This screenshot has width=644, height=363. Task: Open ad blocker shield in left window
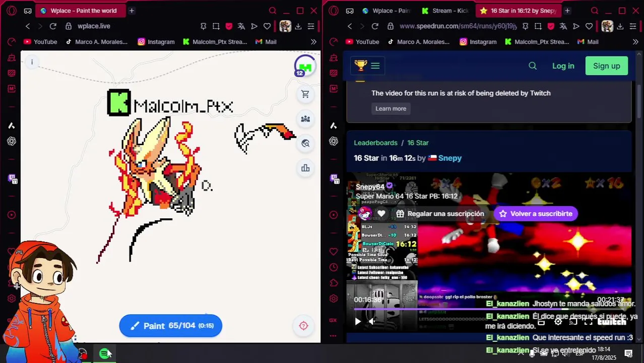(228, 26)
